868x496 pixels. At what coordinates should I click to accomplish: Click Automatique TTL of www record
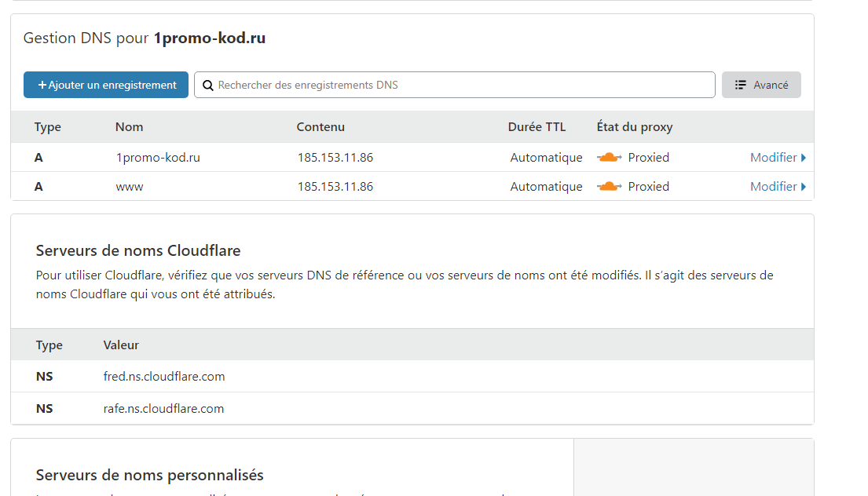click(x=546, y=187)
